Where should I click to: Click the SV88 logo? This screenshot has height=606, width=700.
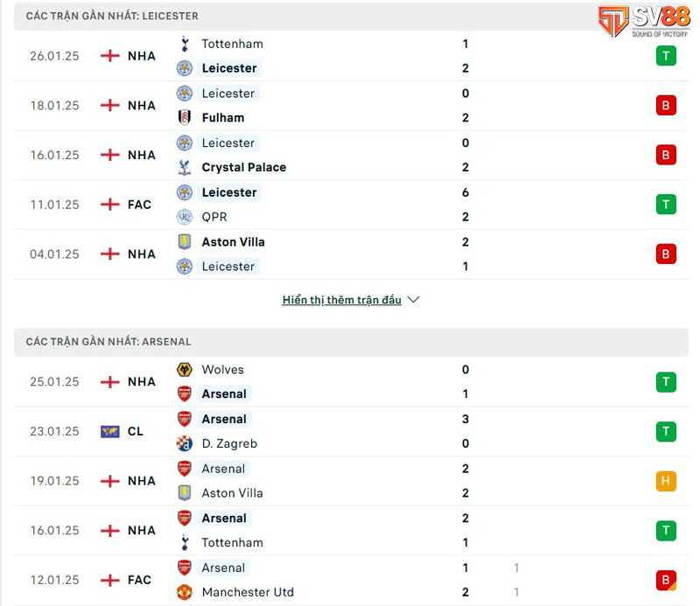coord(643,21)
